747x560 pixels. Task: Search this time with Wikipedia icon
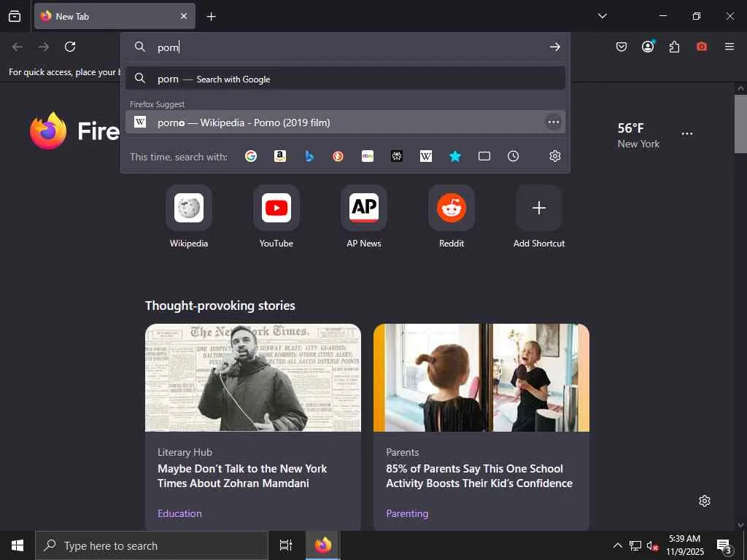[x=426, y=156]
